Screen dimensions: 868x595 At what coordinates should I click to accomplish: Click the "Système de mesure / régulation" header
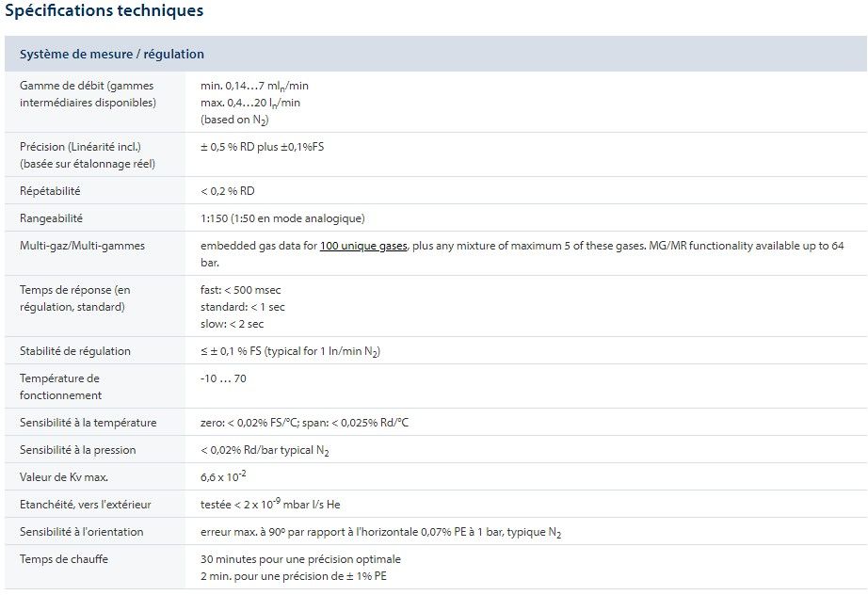tap(112, 54)
